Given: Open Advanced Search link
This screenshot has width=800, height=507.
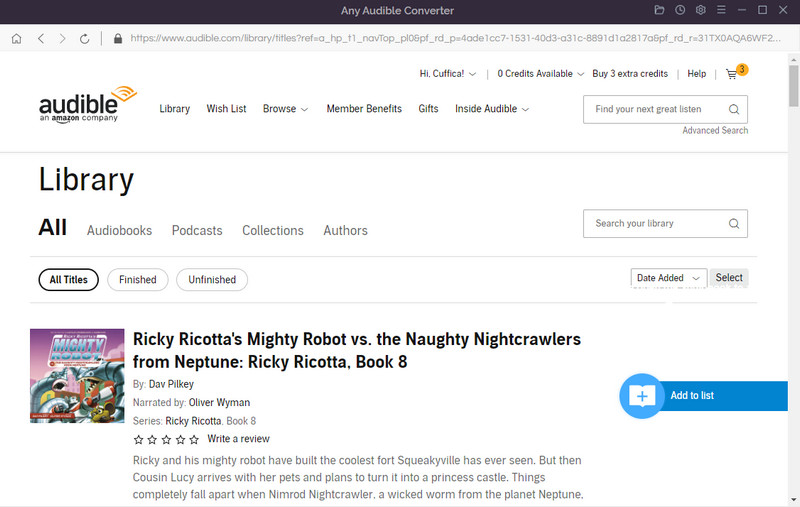Looking at the screenshot, I should point(715,131).
